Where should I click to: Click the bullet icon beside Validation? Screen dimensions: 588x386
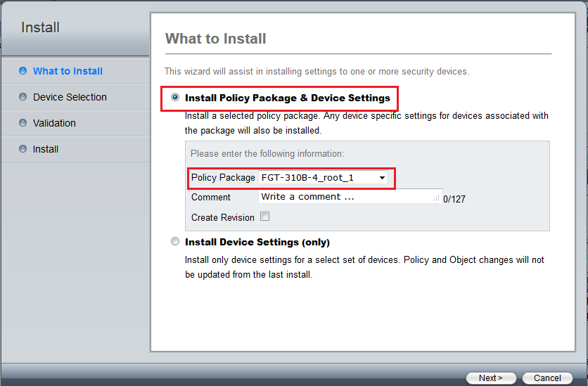(23, 123)
